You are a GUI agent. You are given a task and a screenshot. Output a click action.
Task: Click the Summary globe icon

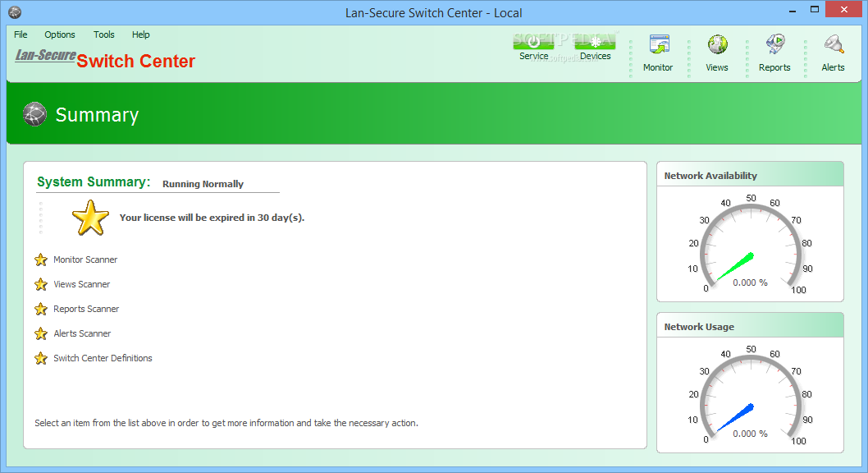35,114
